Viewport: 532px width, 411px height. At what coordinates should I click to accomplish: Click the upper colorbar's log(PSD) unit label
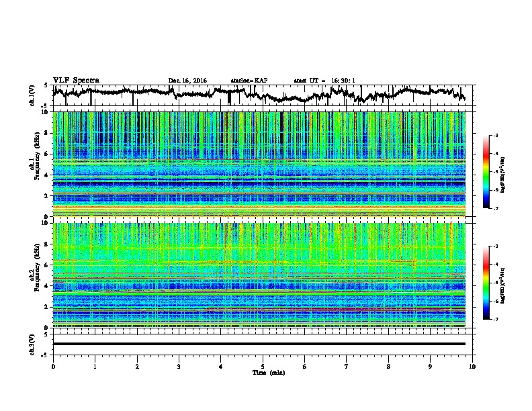[x=503, y=175]
